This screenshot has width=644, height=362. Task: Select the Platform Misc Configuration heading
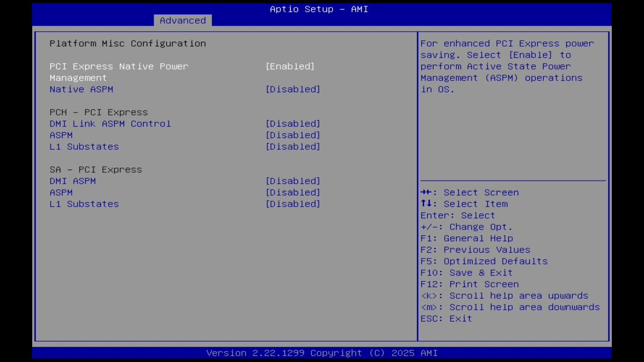tap(127, 43)
